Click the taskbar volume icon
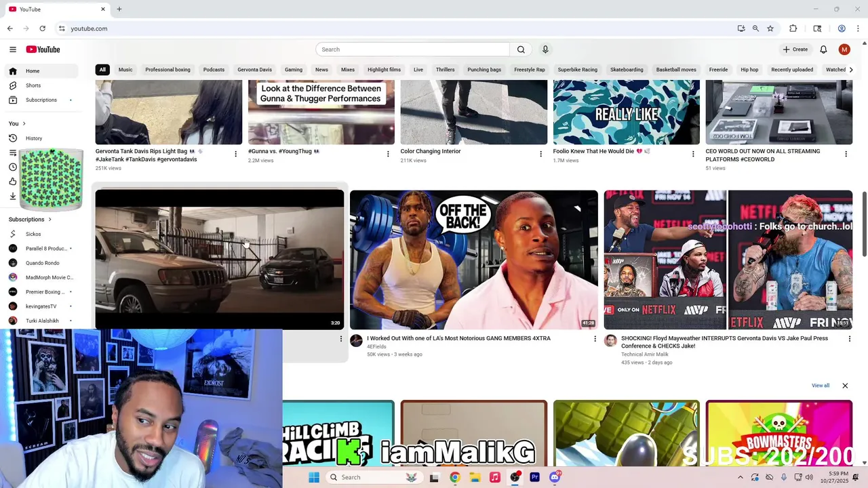868x488 pixels. [809, 477]
